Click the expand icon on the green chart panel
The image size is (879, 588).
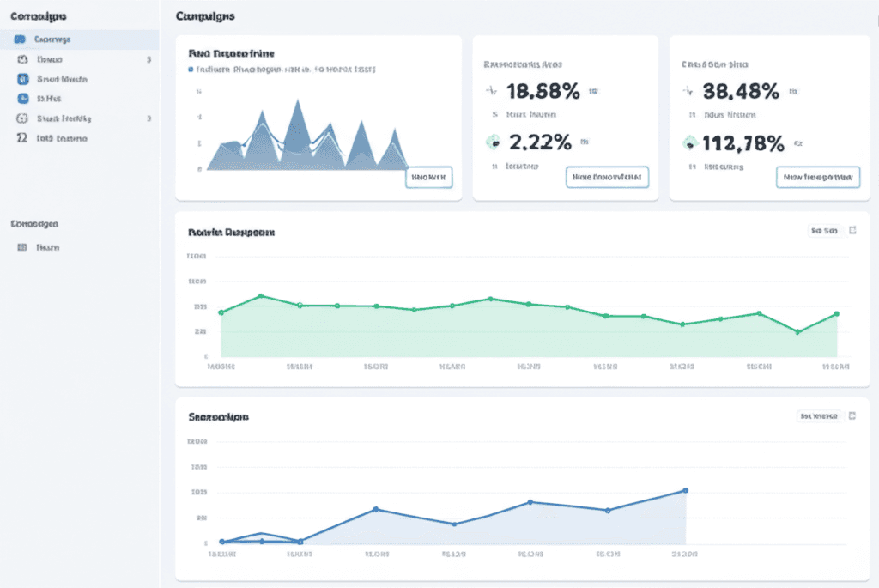click(x=851, y=230)
